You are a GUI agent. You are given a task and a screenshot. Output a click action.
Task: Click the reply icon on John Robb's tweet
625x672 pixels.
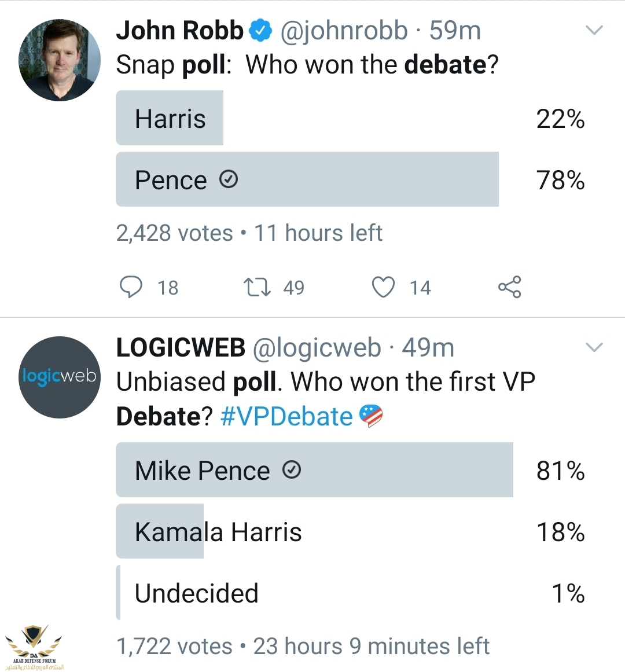coord(131,287)
